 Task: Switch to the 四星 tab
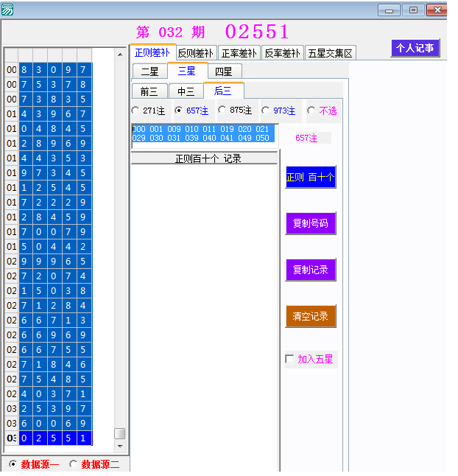[x=224, y=71]
